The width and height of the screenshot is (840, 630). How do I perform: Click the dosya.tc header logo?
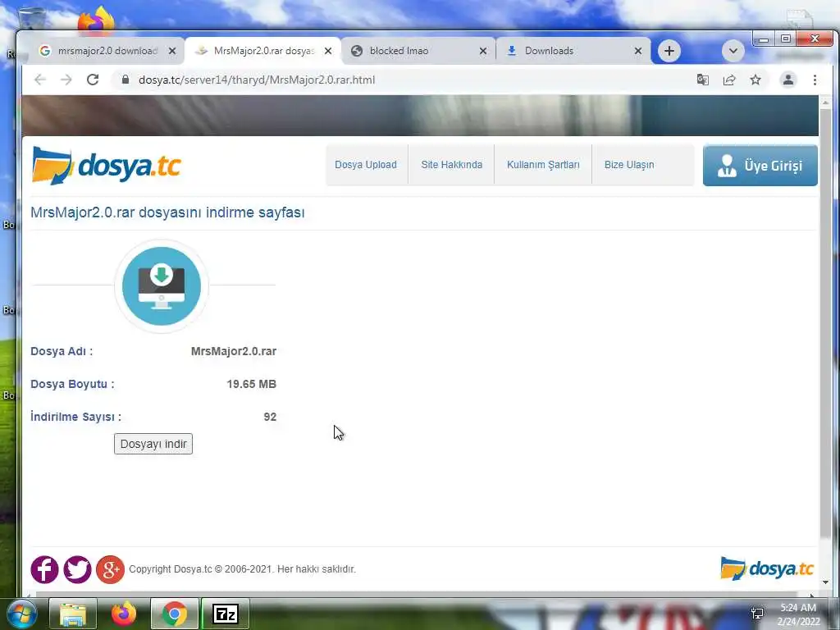pos(106,166)
